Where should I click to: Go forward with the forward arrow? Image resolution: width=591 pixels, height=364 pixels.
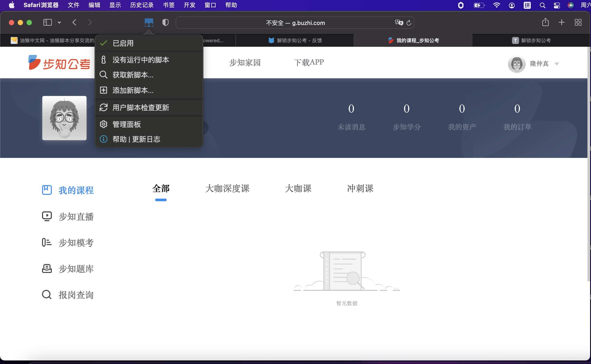point(90,22)
